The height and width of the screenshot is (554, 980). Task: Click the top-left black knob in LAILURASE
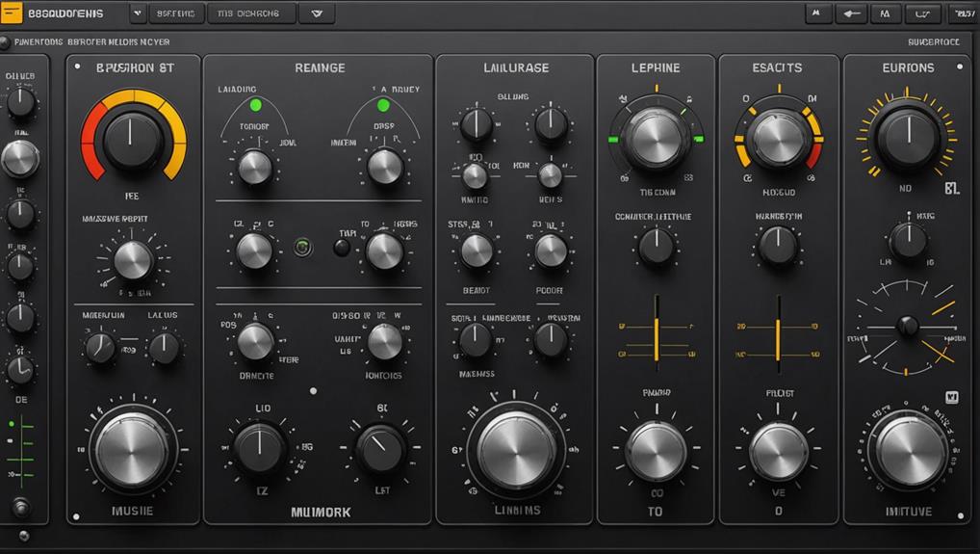tap(477, 125)
